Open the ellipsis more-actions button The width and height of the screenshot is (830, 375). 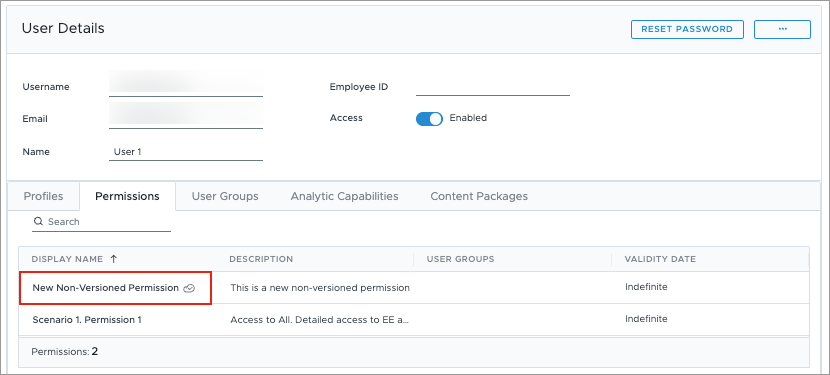click(x=782, y=29)
